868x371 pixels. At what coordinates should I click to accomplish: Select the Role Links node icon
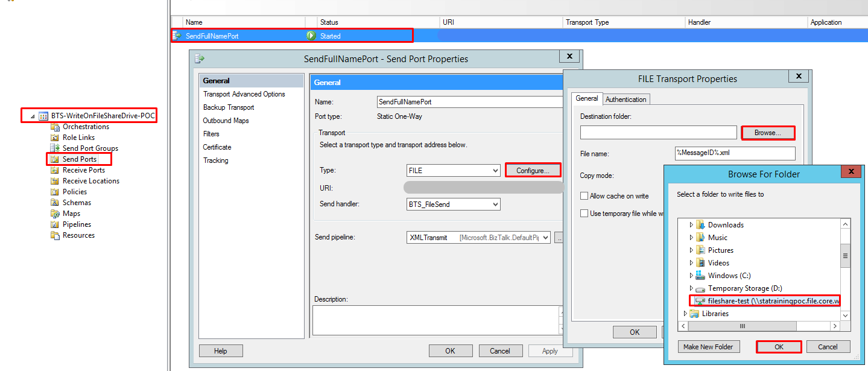click(x=55, y=138)
